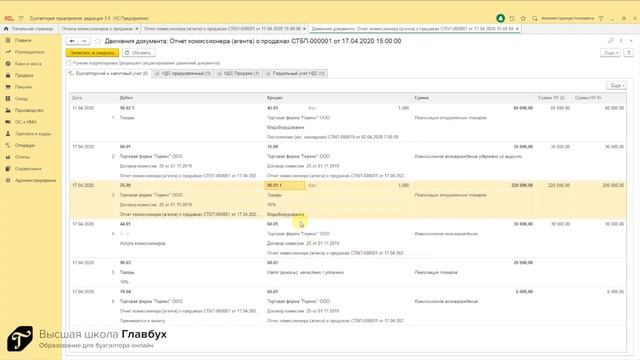
Task: Click the Дебет column header
Action: 126,98
